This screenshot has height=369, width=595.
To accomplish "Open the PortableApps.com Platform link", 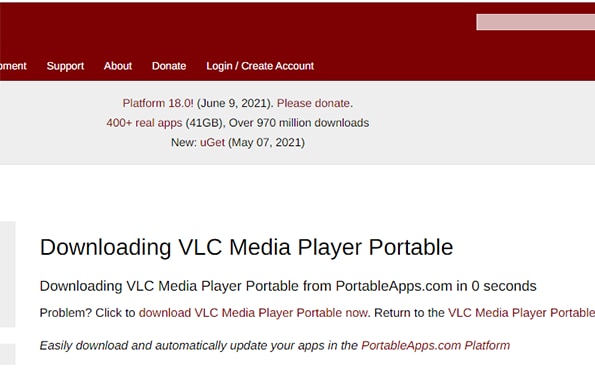I will (x=436, y=345).
